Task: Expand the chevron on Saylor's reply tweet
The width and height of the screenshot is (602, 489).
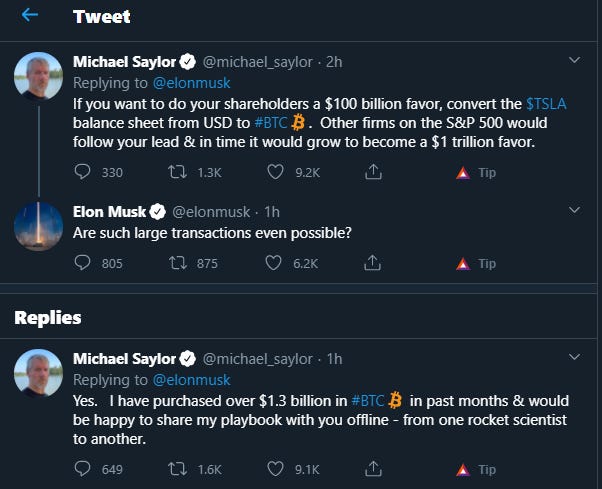Action: tap(574, 357)
